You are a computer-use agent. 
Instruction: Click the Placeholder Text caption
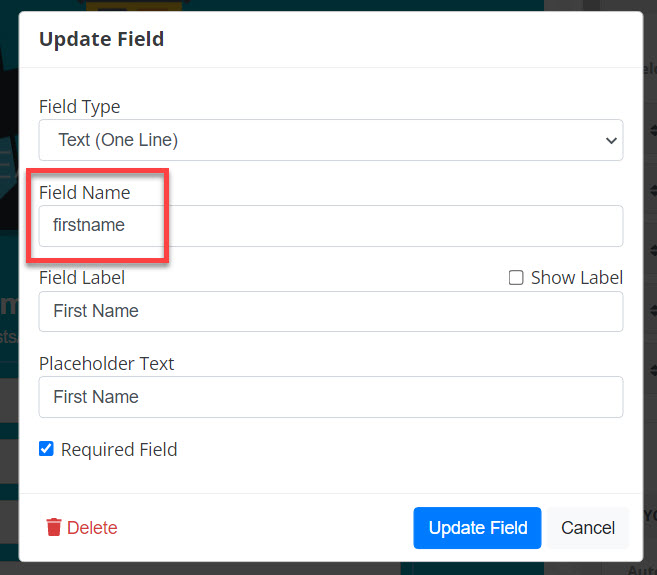click(x=106, y=363)
